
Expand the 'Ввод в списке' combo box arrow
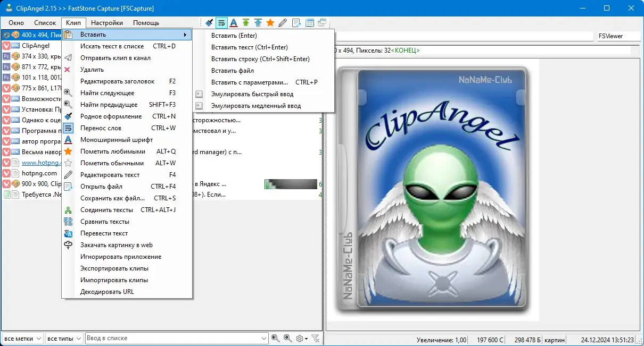click(x=264, y=338)
